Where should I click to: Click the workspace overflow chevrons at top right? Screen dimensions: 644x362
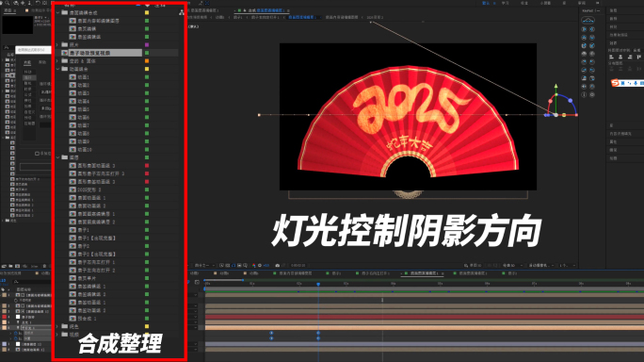point(597,3)
